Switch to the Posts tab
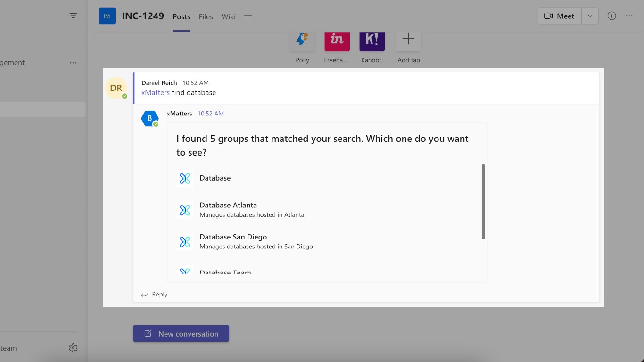This screenshot has height=362, width=644. click(182, 16)
